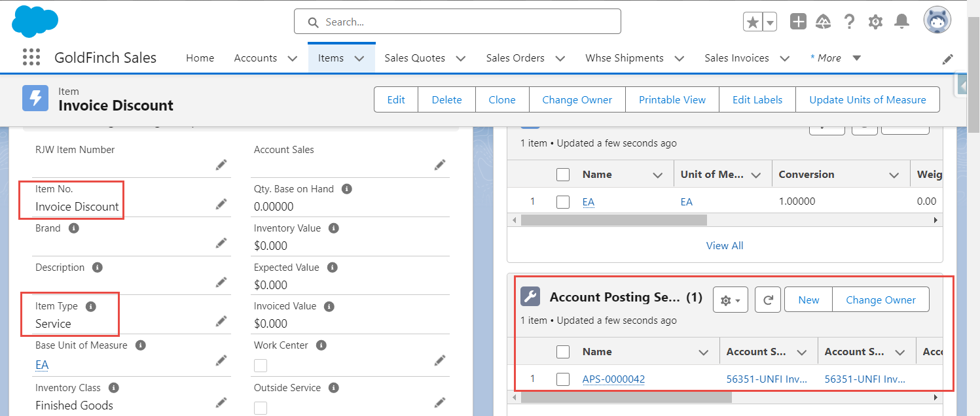Expand the Whse Shipments tab chevron
This screenshot has width=980, height=416.
point(680,58)
